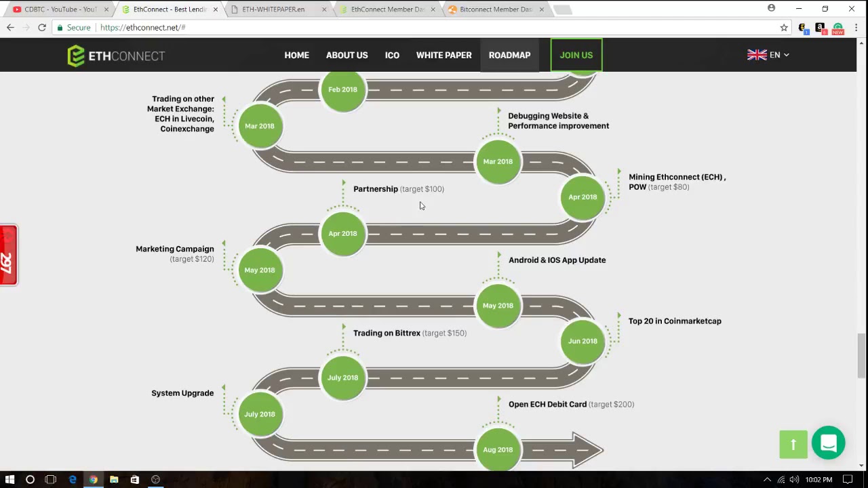
Task: Expand the EN language dropdown
Action: tap(779, 55)
